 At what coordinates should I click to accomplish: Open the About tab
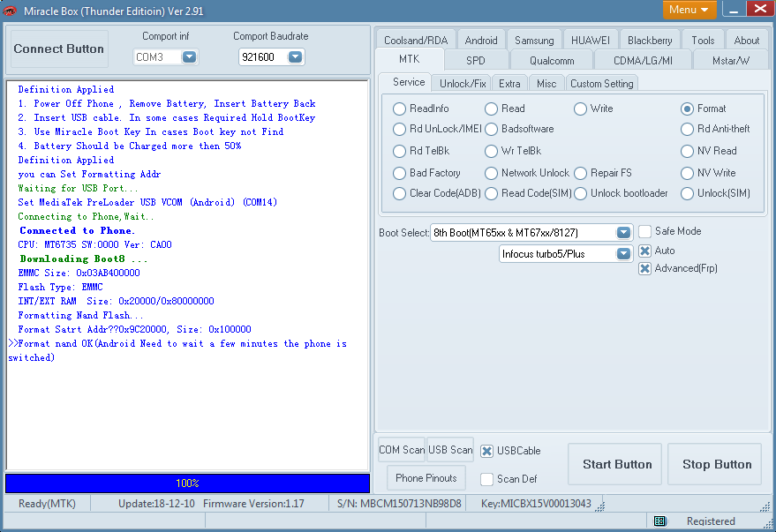(746, 40)
